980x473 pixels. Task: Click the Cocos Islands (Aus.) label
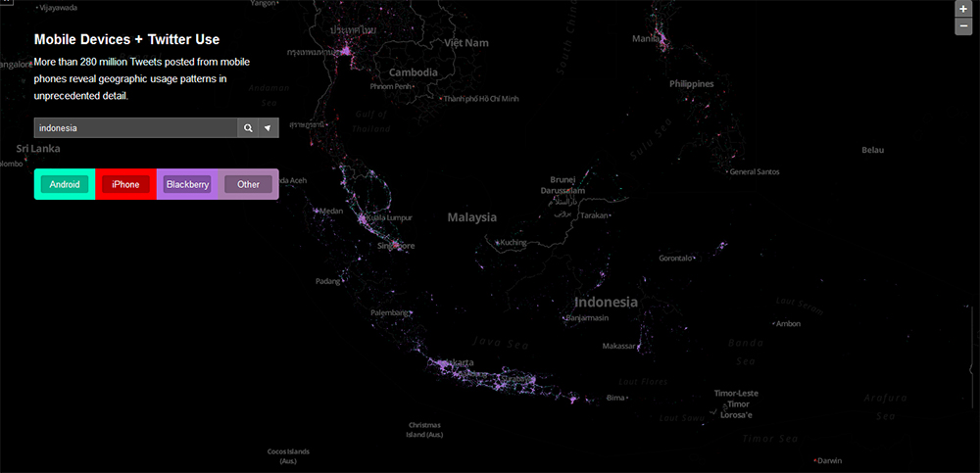coord(288,456)
